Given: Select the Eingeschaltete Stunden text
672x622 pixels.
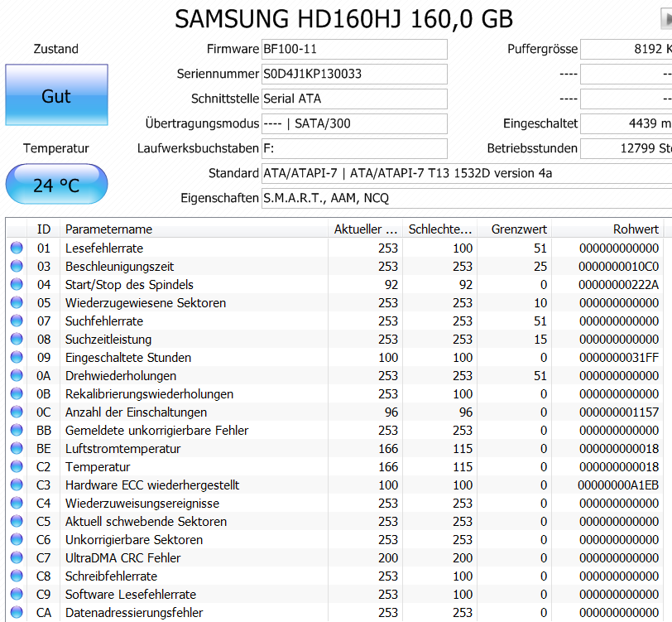Looking at the screenshot, I should tap(128, 358).
